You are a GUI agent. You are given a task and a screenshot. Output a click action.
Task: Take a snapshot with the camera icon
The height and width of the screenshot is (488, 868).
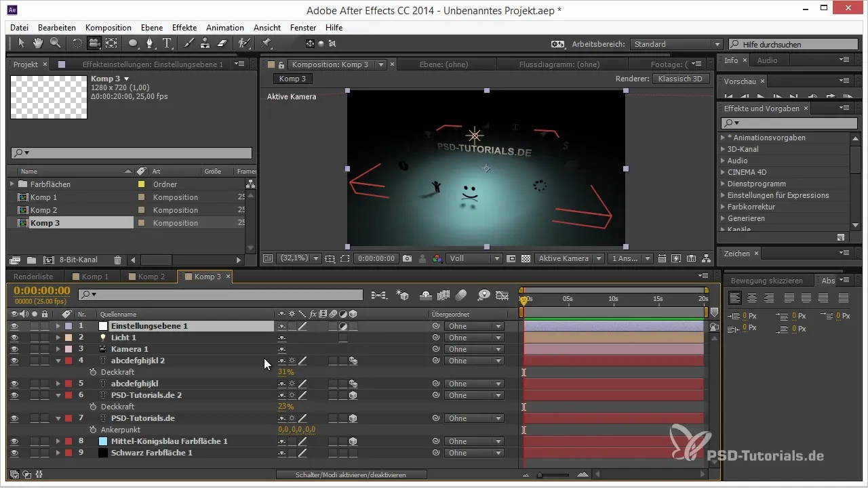(407, 258)
